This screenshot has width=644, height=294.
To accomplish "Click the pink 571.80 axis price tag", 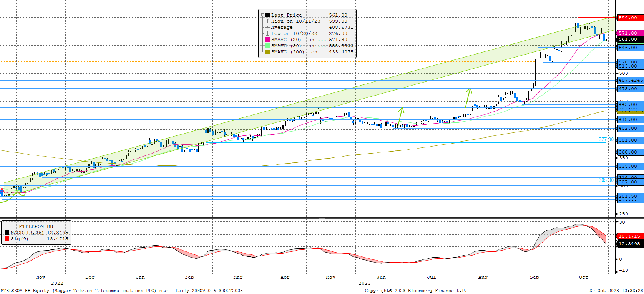I will [630, 33].
